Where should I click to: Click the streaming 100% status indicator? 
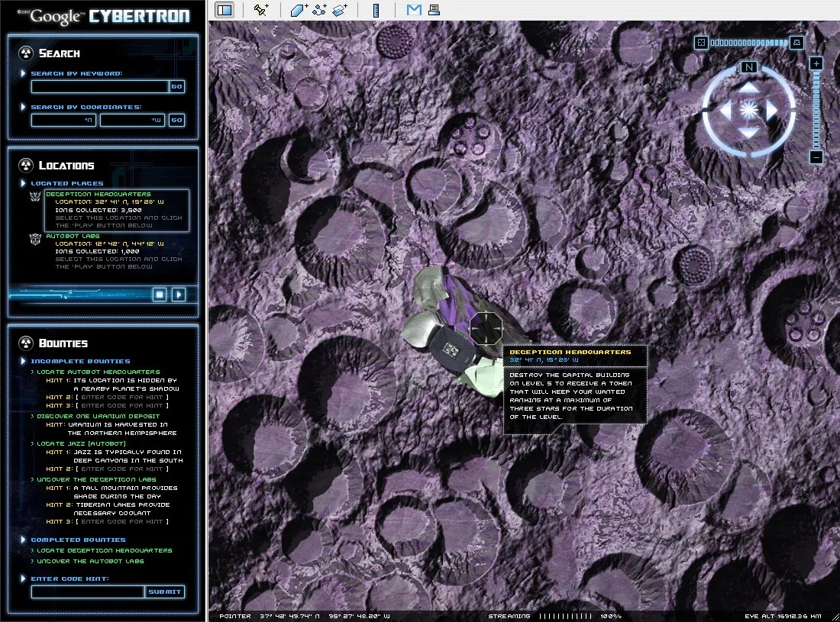pos(555,616)
